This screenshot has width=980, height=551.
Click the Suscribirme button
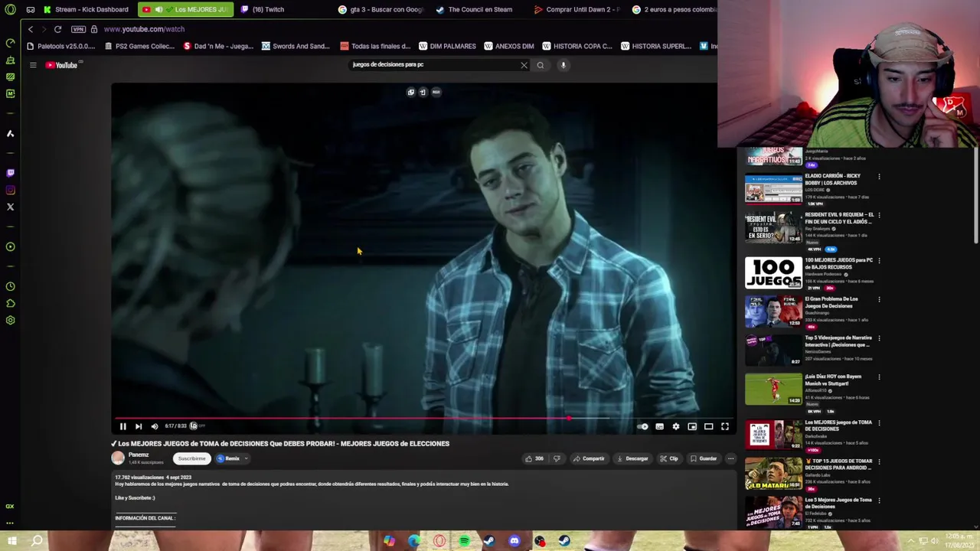[191, 458]
